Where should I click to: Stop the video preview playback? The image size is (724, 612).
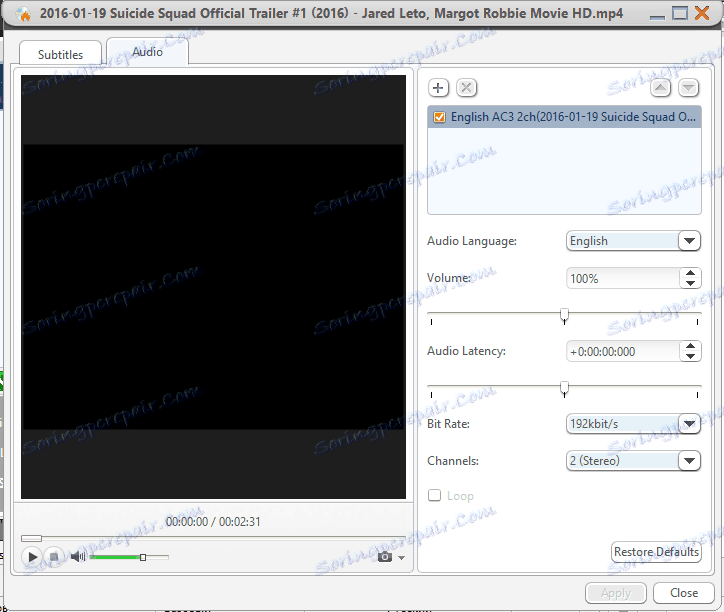point(54,557)
